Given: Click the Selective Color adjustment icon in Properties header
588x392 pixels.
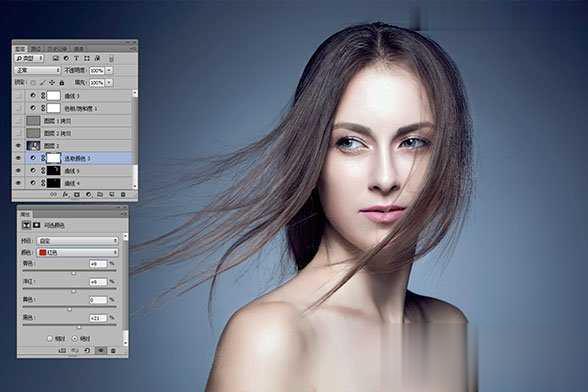Looking at the screenshot, I should [27, 225].
